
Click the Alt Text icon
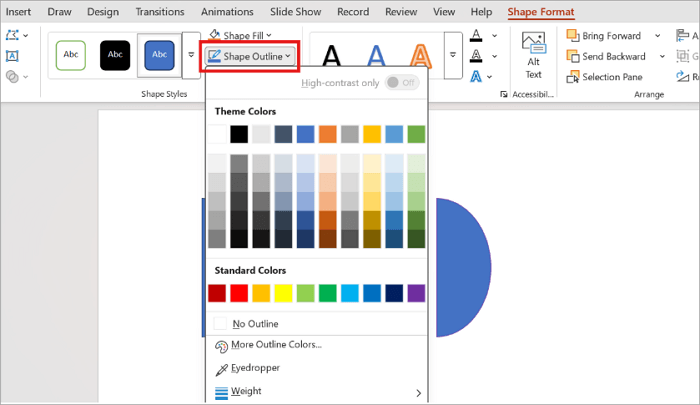533,43
